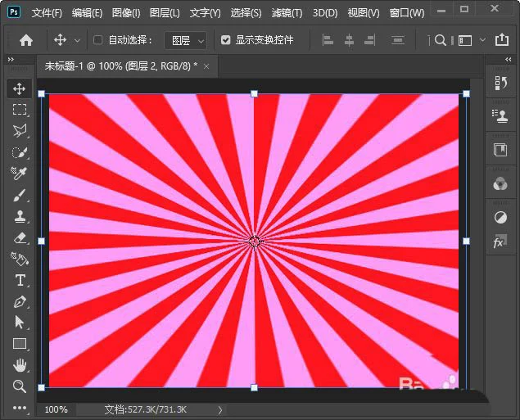Select the Hand tool
The height and width of the screenshot is (420, 520).
pyautogui.click(x=19, y=365)
